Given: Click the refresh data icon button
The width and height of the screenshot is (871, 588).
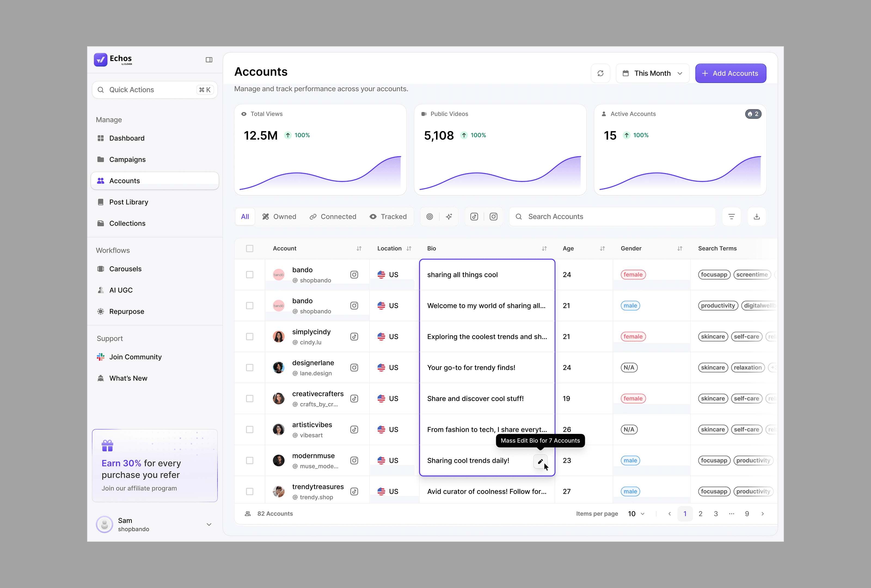Looking at the screenshot, I should [600, 73].
